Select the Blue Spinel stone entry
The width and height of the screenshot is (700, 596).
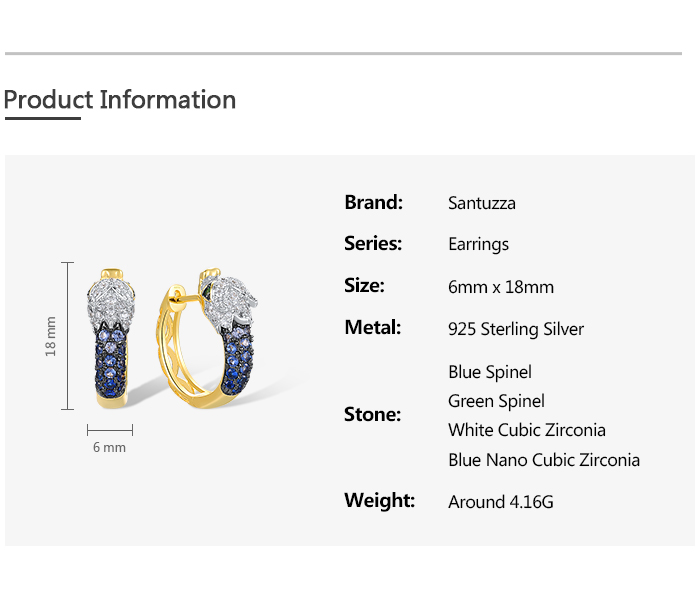(490, 372)
